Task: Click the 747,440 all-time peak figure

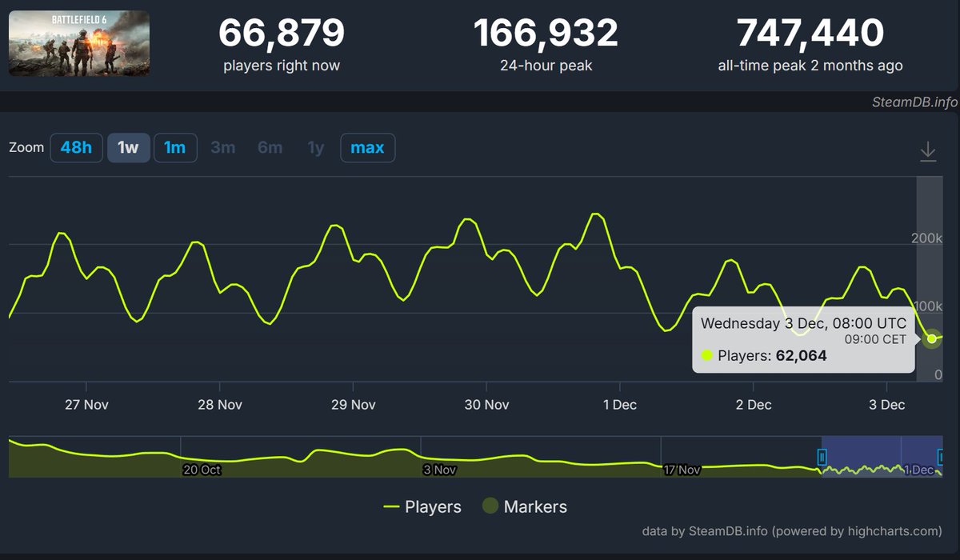Action: (x=810, y=34)
